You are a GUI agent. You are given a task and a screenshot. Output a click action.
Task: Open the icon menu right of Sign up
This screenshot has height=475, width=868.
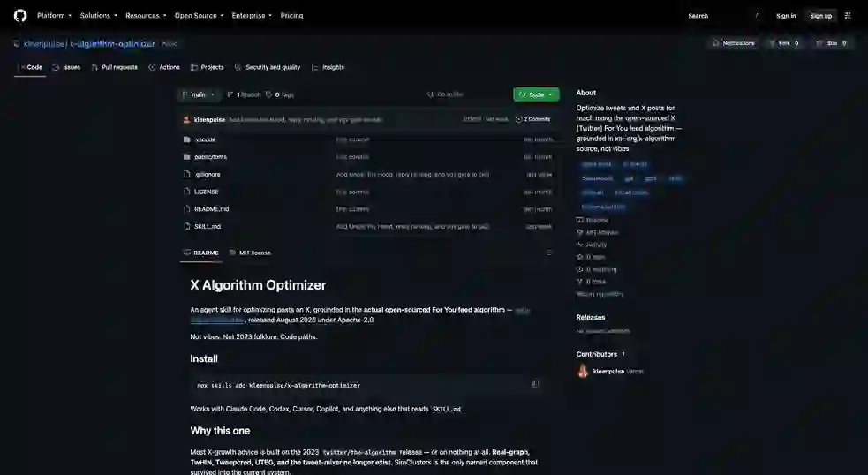tap(848, 16)
